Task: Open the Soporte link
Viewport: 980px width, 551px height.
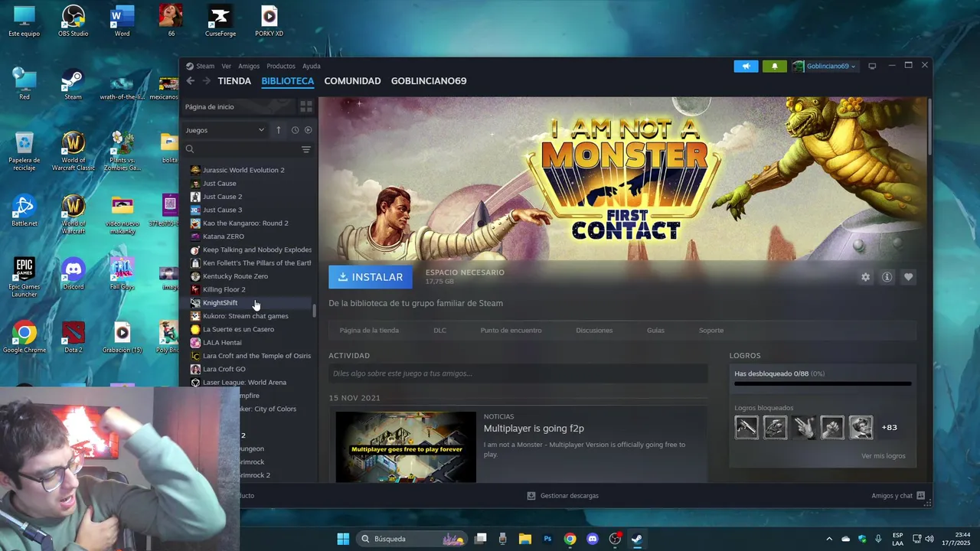Action: (x=711, y=331)
